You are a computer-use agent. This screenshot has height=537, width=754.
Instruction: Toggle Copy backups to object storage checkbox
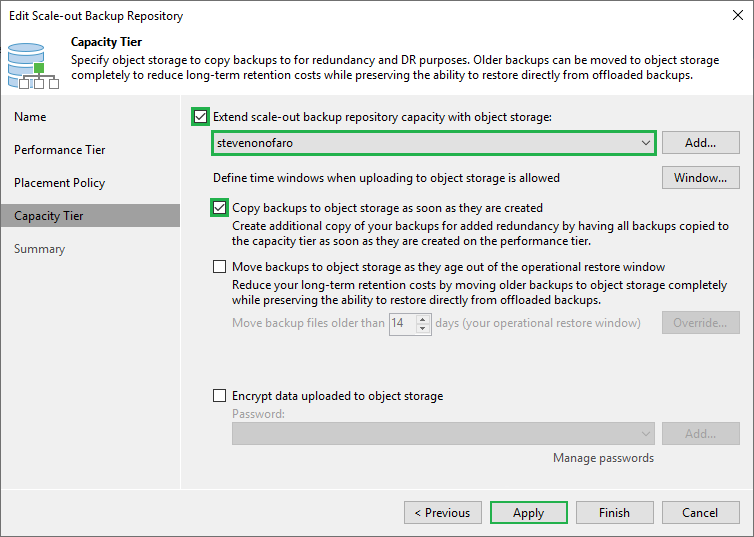click(x=219, y=208)
